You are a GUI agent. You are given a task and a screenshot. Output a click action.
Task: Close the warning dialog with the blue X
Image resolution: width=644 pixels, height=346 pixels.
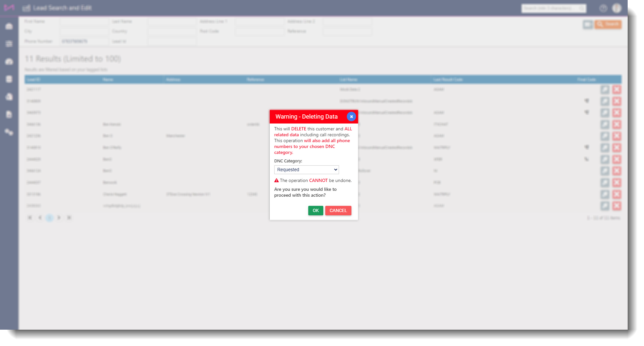click(351, 117)
